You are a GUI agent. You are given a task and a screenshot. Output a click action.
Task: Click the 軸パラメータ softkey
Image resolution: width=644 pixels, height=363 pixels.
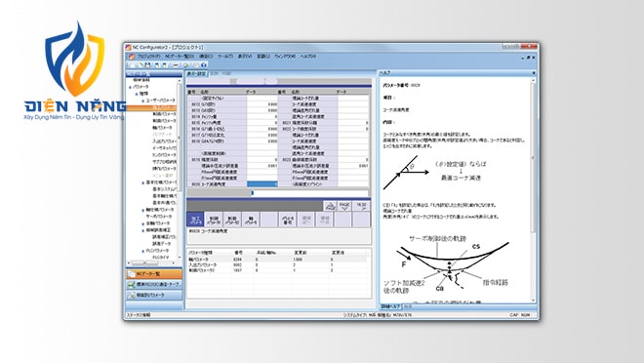coord(251,220)
